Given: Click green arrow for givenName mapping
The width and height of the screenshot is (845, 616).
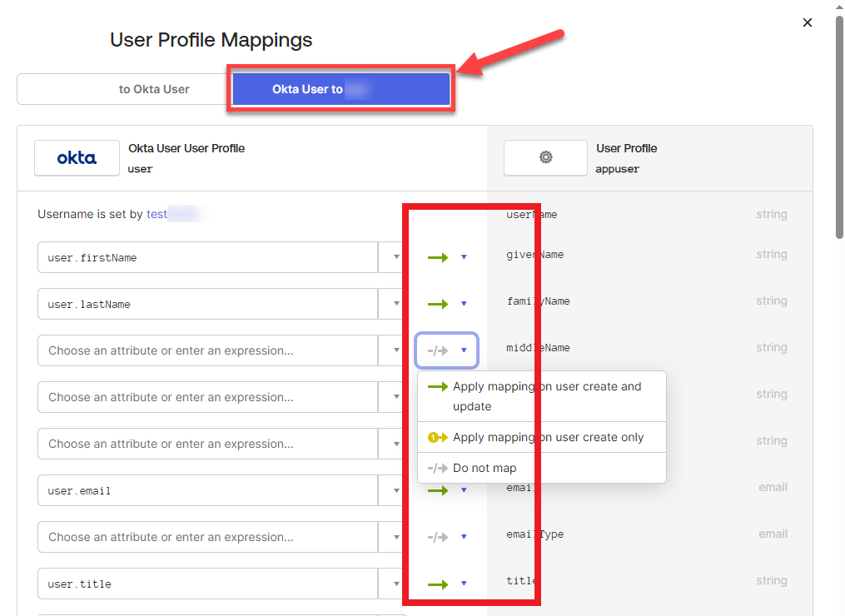Looking at the screenshot, I should [438, 257].
